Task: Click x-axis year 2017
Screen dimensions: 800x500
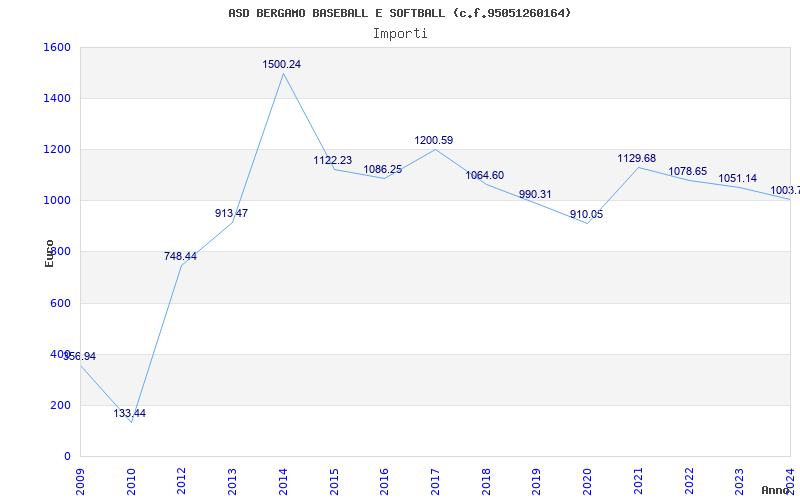Action: click(x=435, y=481)
